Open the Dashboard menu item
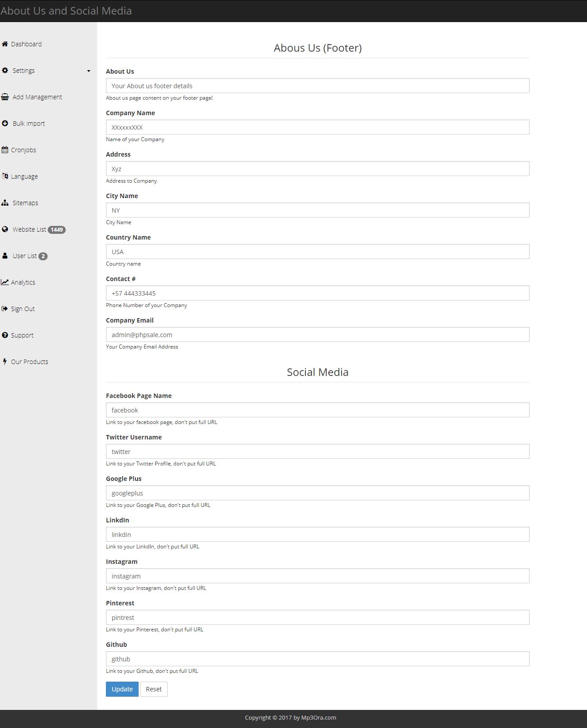The image size is (587, 728). pos(26,44)
